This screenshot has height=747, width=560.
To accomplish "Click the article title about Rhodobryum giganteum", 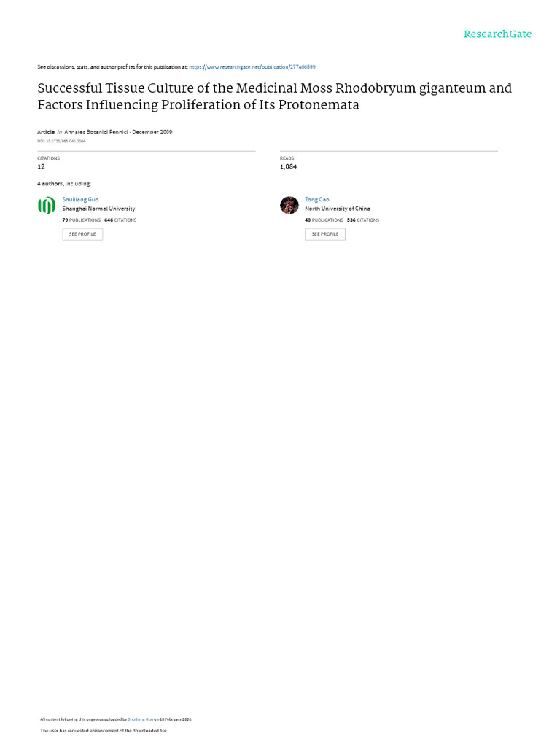I will 275,96.
